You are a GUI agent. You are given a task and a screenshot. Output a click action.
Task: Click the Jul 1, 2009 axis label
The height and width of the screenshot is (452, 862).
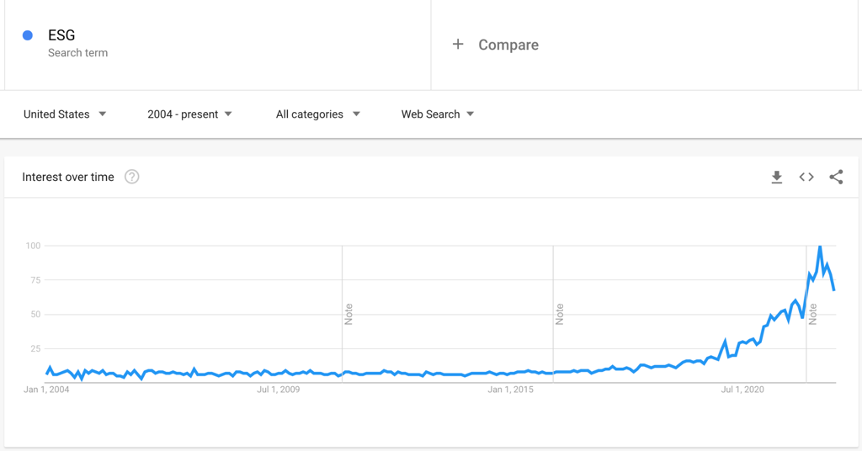tap(278, 389)
